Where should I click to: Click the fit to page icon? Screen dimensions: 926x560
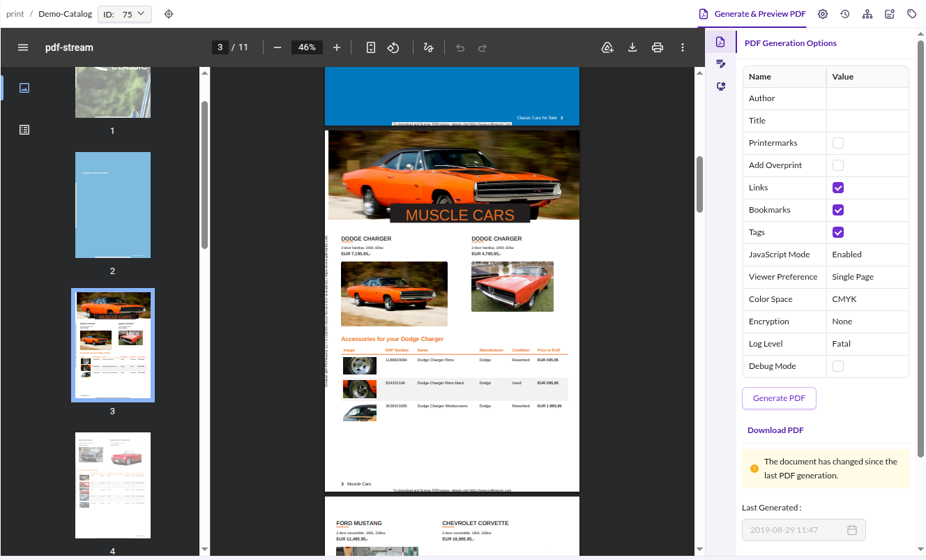point(371,47)
